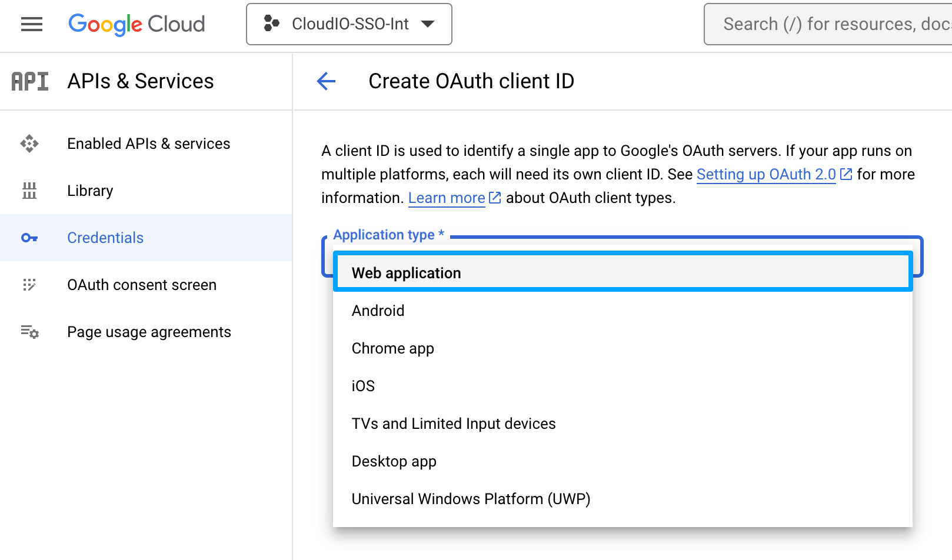Click the Enabled APIs & services icon

[x=29, y=144]
